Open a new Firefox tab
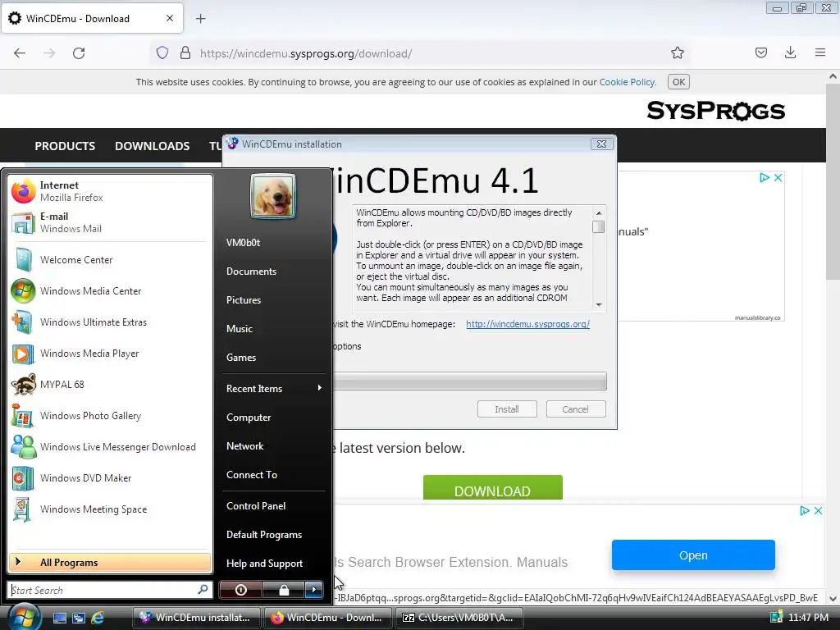 click(201, 19)
